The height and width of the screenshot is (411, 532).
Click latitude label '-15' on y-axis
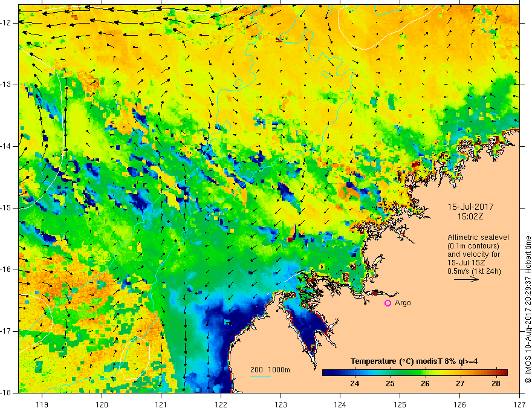point(6,208)
